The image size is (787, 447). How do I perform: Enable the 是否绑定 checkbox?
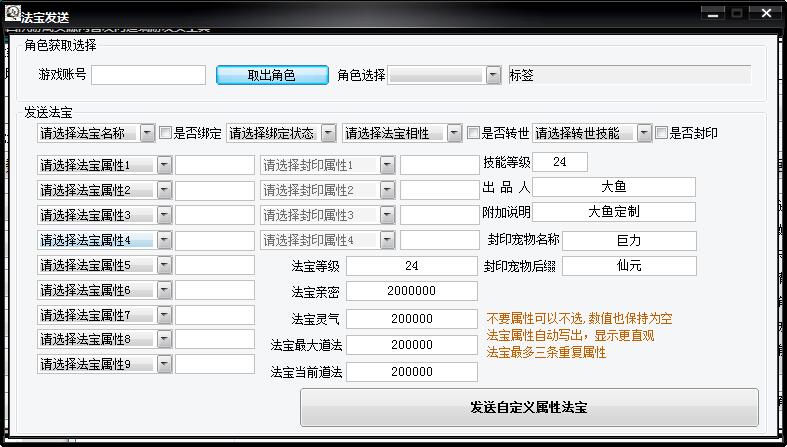click(166, 133)
